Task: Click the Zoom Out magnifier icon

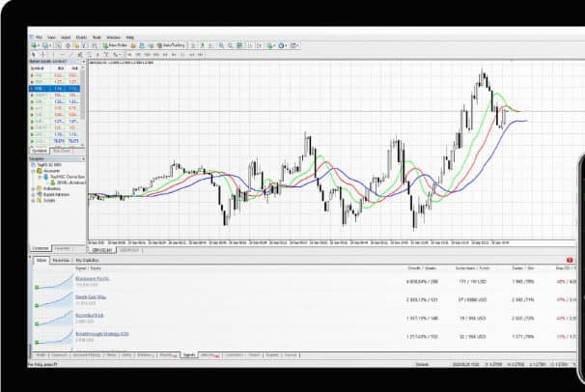Action: pos(230,45)
